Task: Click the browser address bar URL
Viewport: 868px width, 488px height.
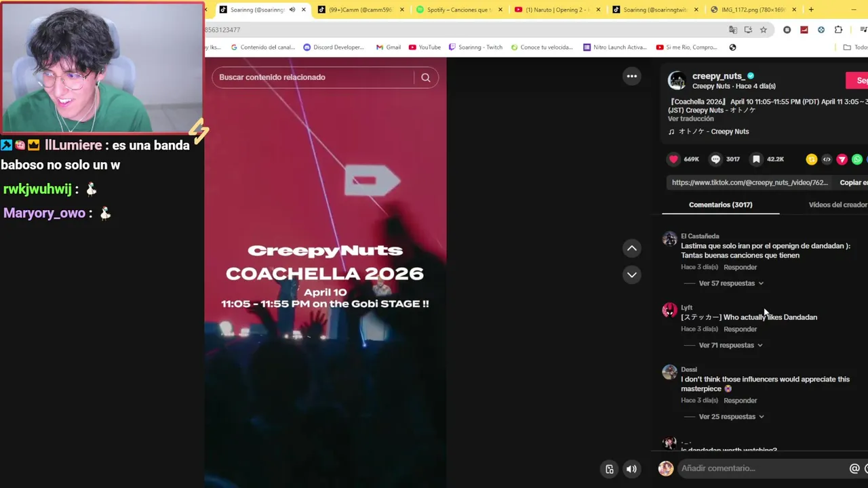Action: (222, 30)
